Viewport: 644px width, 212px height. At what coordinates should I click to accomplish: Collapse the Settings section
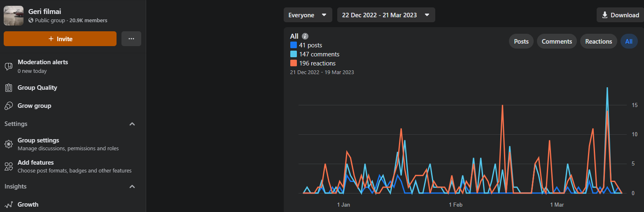click(x=132, y=124)
